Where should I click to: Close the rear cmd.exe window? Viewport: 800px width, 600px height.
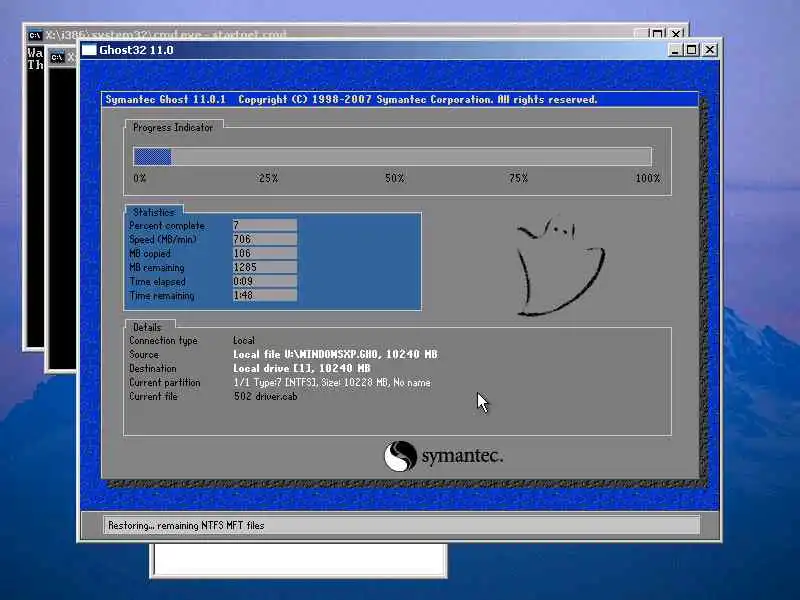(x=676, y=34)
